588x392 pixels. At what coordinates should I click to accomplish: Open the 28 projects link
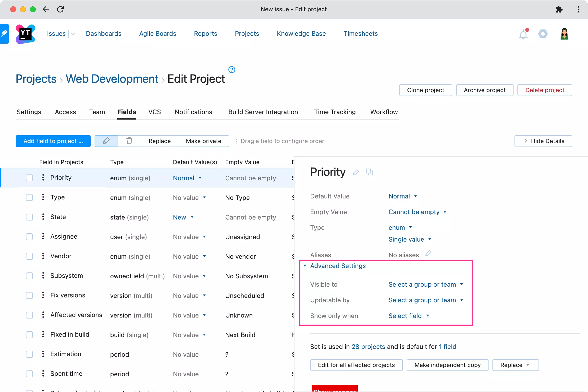(368, 347)
